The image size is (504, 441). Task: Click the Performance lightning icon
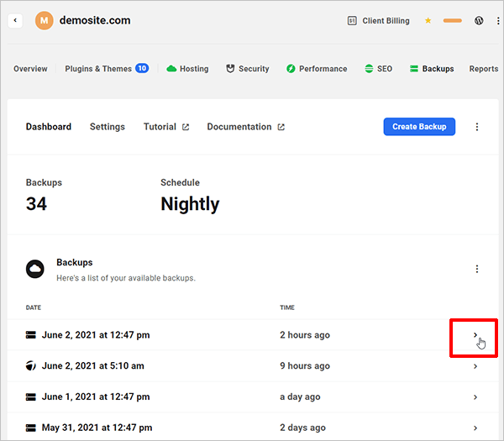291,69
